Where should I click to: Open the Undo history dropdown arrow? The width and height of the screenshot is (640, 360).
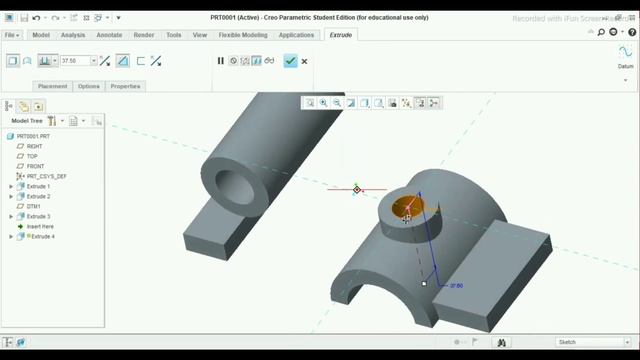pyautogui.click(x=45, y=18)
